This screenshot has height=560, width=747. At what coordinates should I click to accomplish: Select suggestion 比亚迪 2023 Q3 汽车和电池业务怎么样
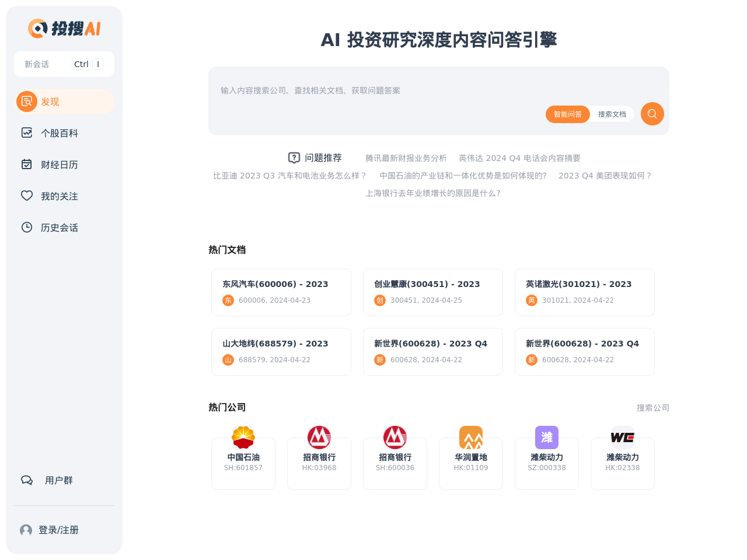(290, 176)
